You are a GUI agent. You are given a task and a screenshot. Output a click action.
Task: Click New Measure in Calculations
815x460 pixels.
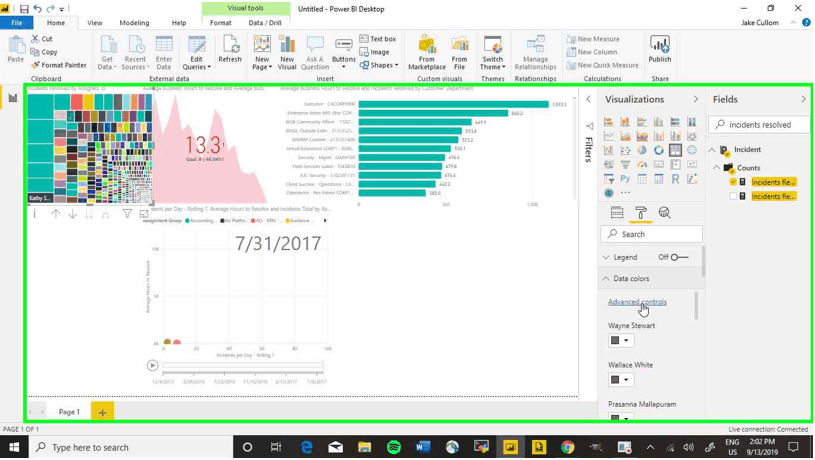click(593, 39)
